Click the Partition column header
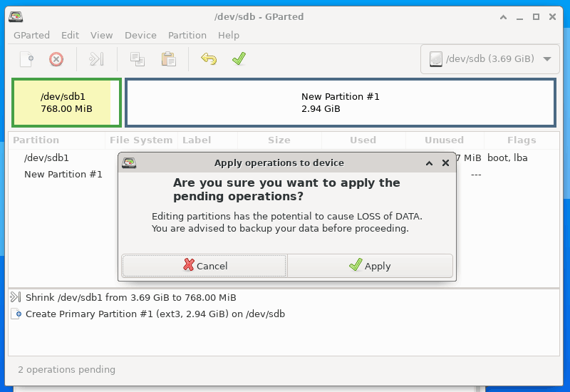This screenshot has width=570, height=392. point(57,140)
